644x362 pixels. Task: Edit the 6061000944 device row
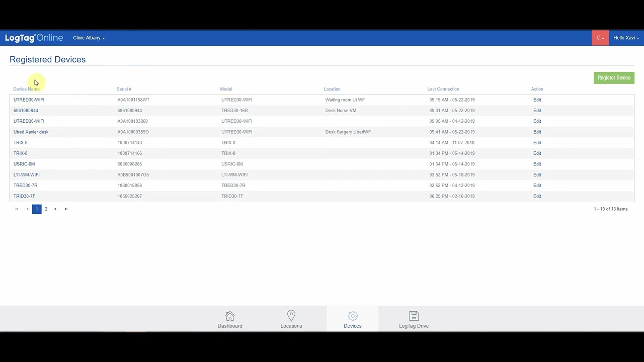click(537, 111)
